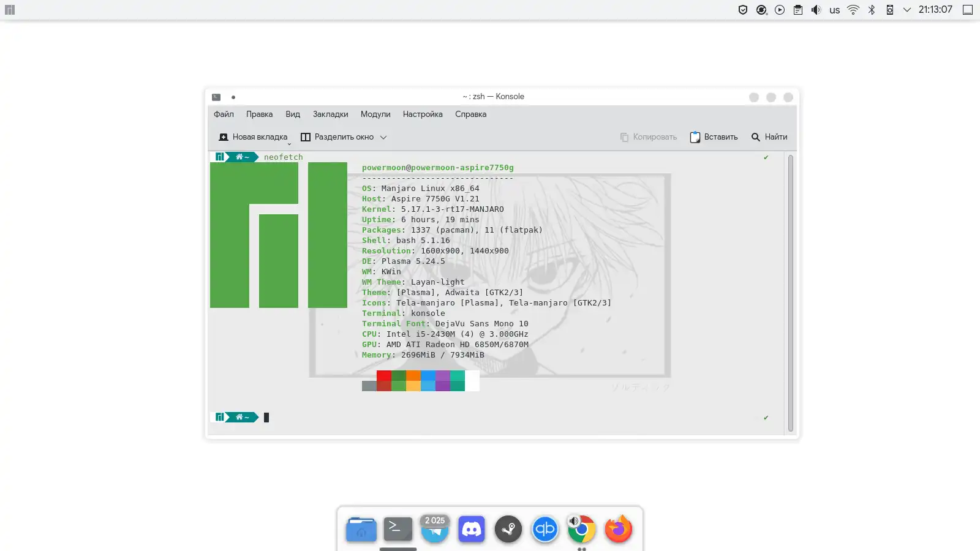The image size is (980, 551).
Task: Click 'powermoon@powermoon-aspire7750g' text
Action: tap(438, 168)
